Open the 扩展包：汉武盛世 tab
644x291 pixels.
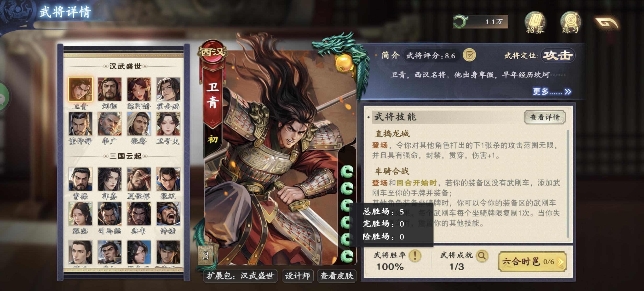tap(240, 276)
